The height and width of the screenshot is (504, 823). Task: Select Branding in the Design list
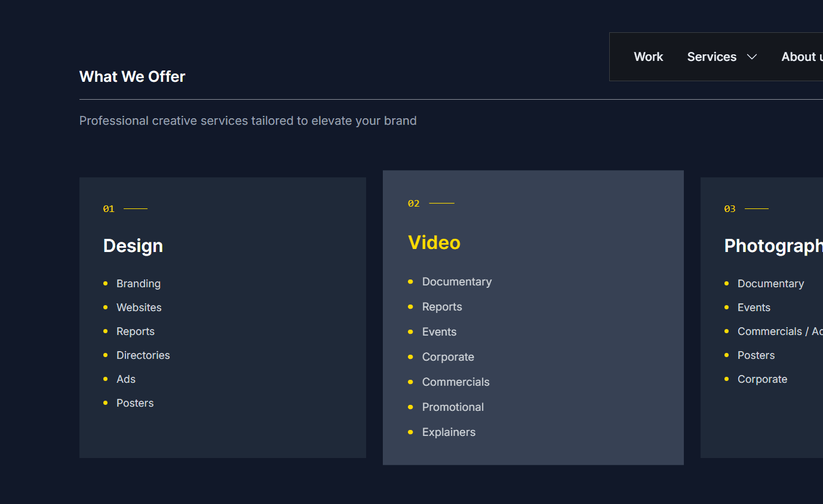pos(139,284)
